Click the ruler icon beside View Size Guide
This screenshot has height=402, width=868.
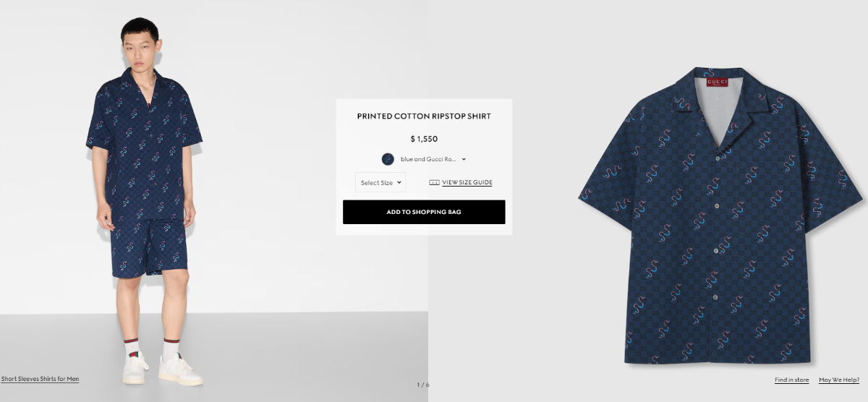[434, 183]
